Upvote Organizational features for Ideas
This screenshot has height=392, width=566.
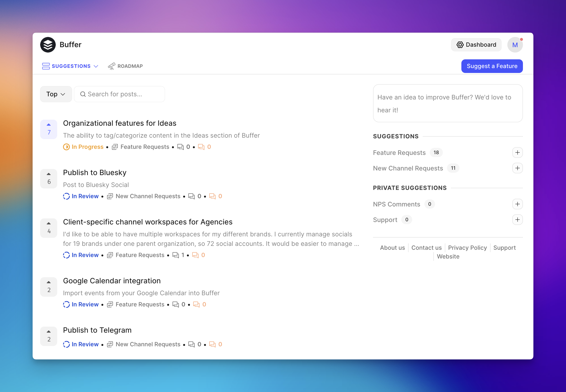tap(49, 129)
